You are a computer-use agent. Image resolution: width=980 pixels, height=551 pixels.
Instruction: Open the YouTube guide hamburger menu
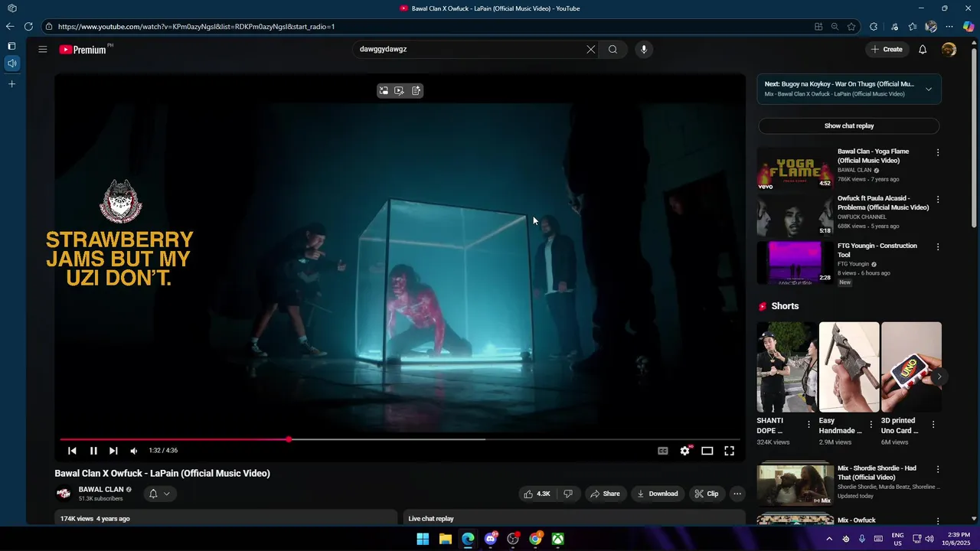[x=43, y=49]
